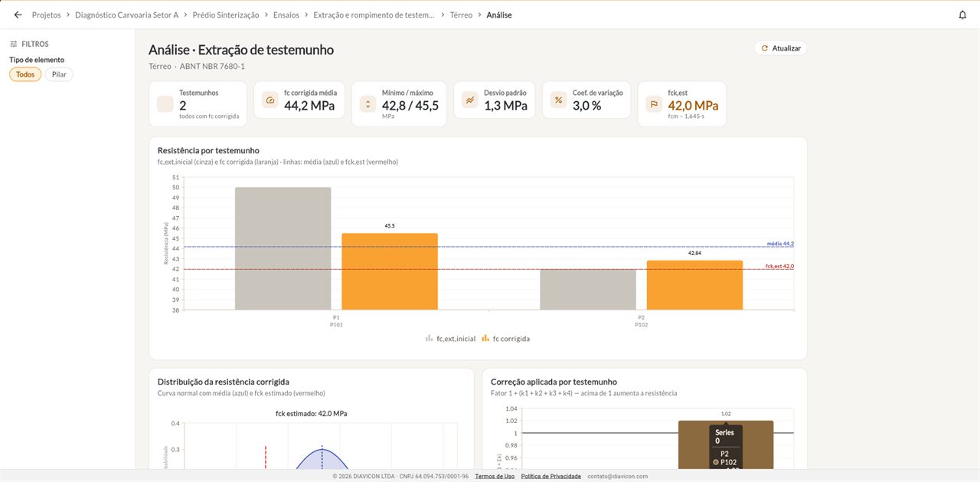Click Correção aplicada por testemunho heading
This screenshot has width=980, height=482.
pyautogui.click(x=554, y=382)
